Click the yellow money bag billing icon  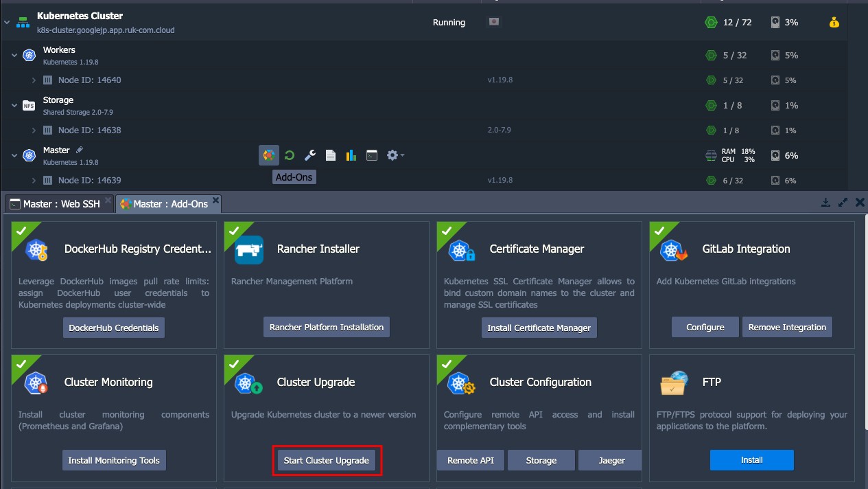(x=833, y=22)
